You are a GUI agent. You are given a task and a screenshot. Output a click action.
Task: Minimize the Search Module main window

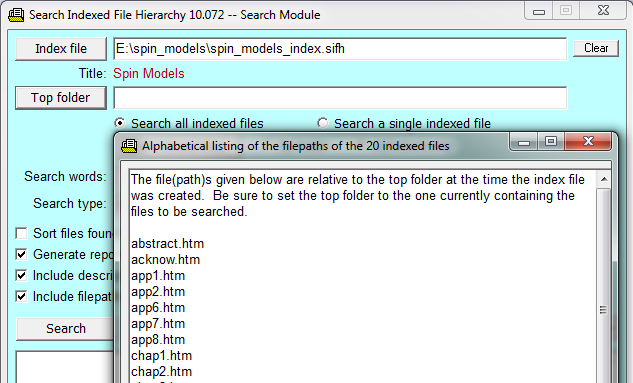pyautogui.click(x=539, y=11)
